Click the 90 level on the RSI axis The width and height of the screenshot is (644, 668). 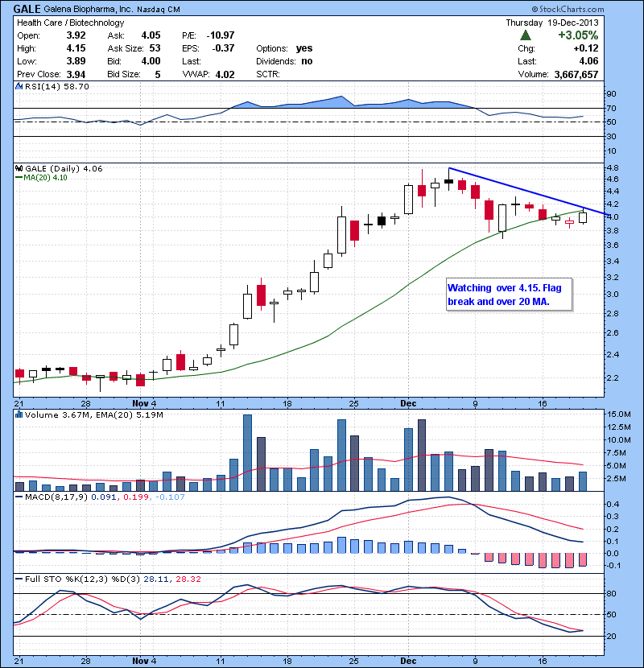pyautogui.click(x=611, y=94)
